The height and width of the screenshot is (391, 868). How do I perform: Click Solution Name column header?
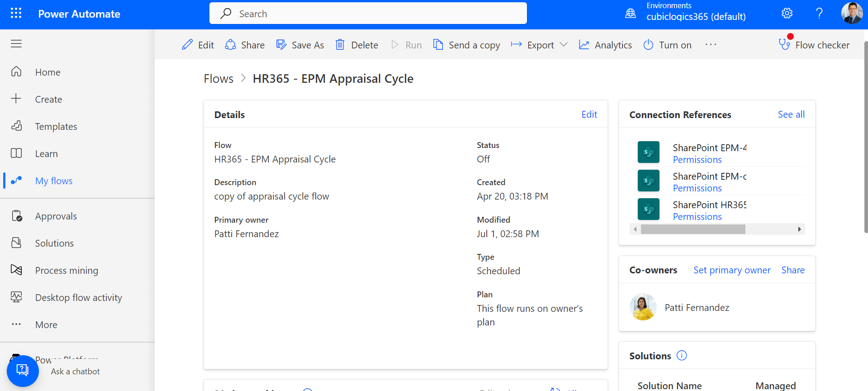pyautogui.click(x=669, y=386)
